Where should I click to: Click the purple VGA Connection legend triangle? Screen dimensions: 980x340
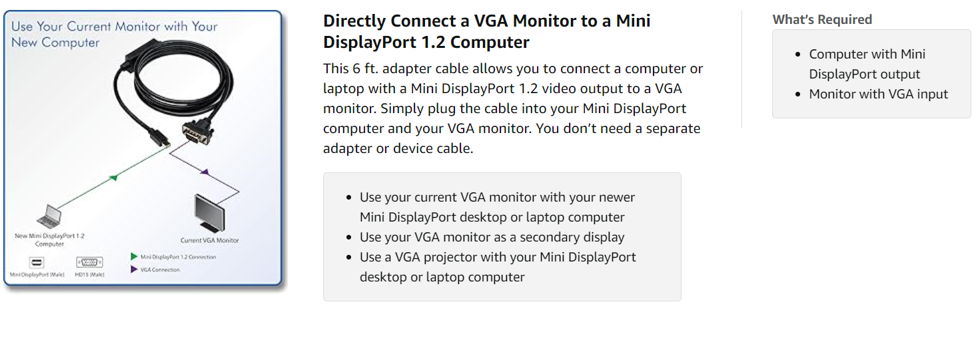pos(134,269)
